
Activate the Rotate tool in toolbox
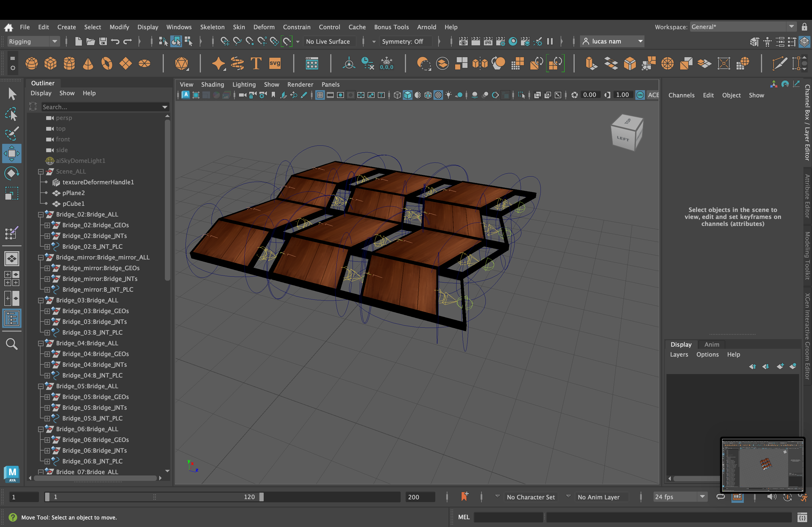click(x=12, y=173)
